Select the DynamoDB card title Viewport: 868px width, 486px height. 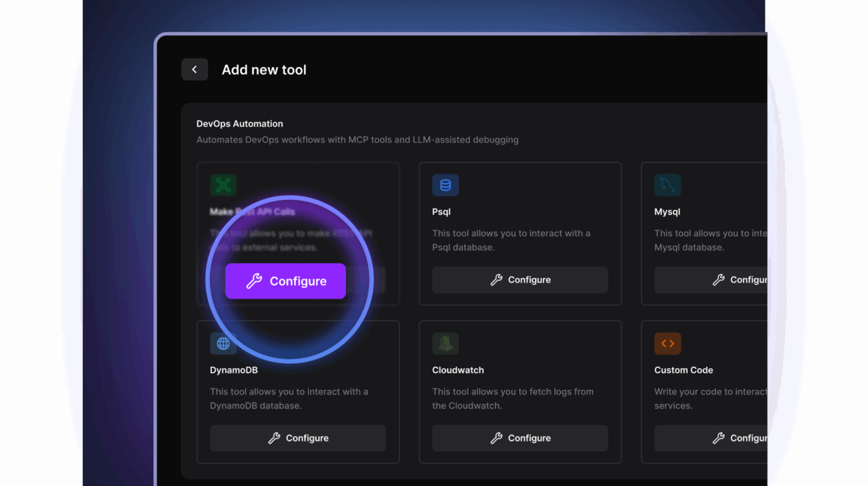pos(234,370)
